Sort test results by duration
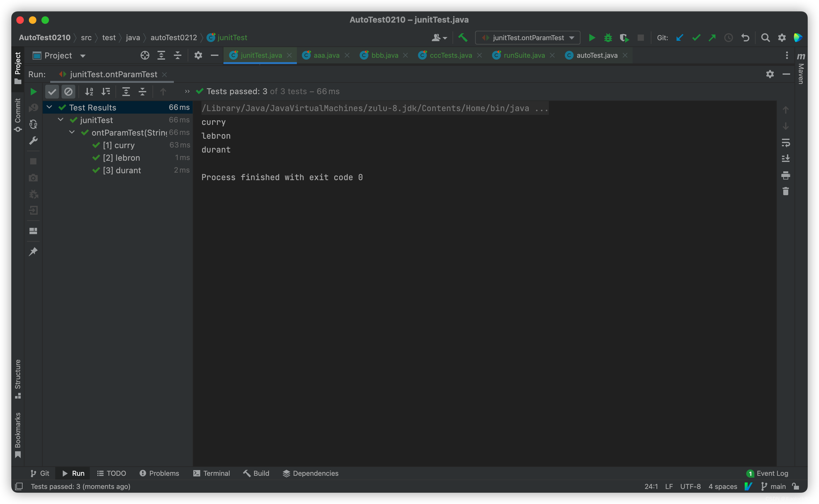The image size is (819, 504). point(106,91)
